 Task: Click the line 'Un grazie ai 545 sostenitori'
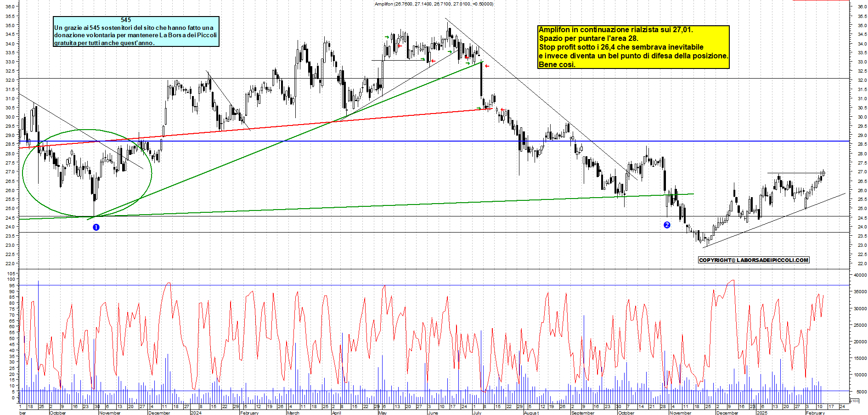pyautogui.click(x=134, y=28)
